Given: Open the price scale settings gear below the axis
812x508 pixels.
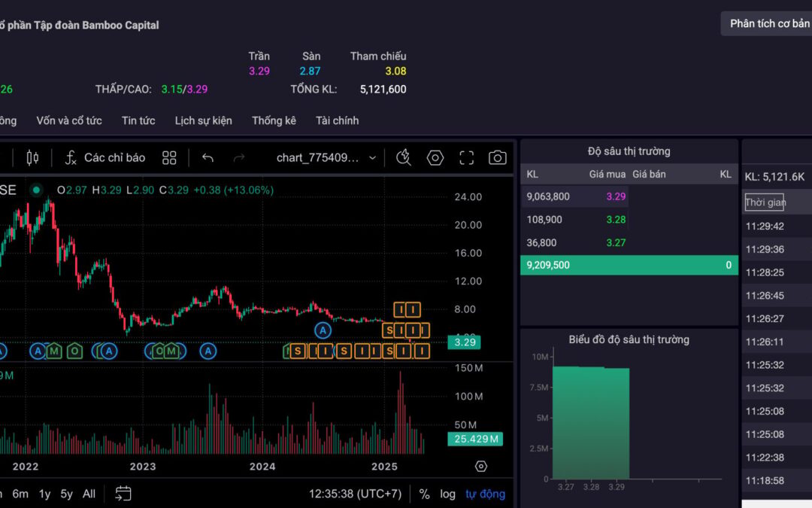Looking at the screenshot, I should (x=481, y=467).
